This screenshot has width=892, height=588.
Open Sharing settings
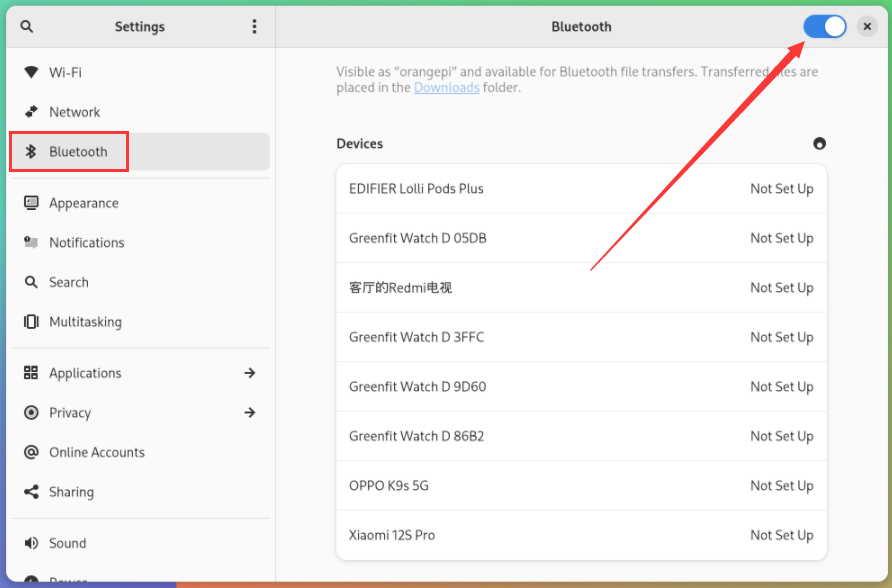tap(141, 492)
